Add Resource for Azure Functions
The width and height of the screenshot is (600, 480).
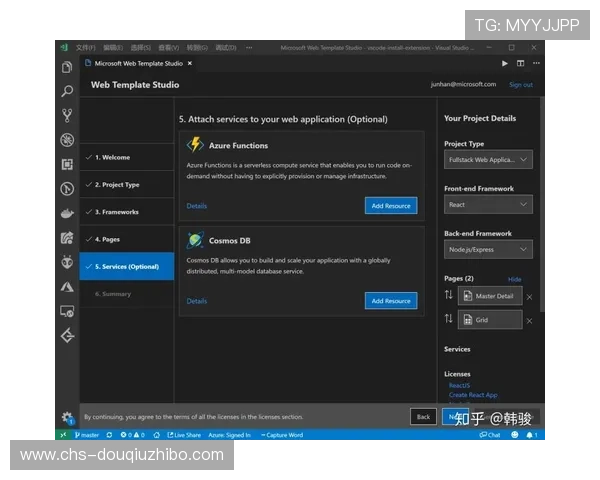click(391, 205)
